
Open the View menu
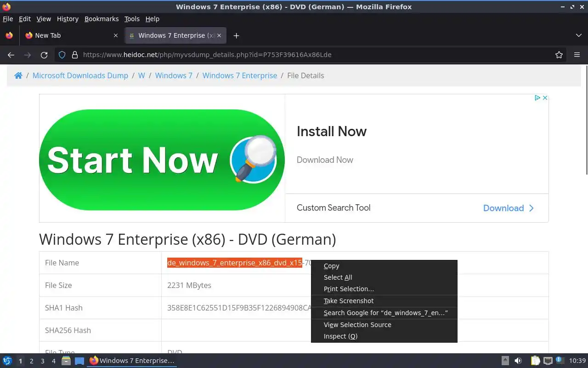point(44,19)
